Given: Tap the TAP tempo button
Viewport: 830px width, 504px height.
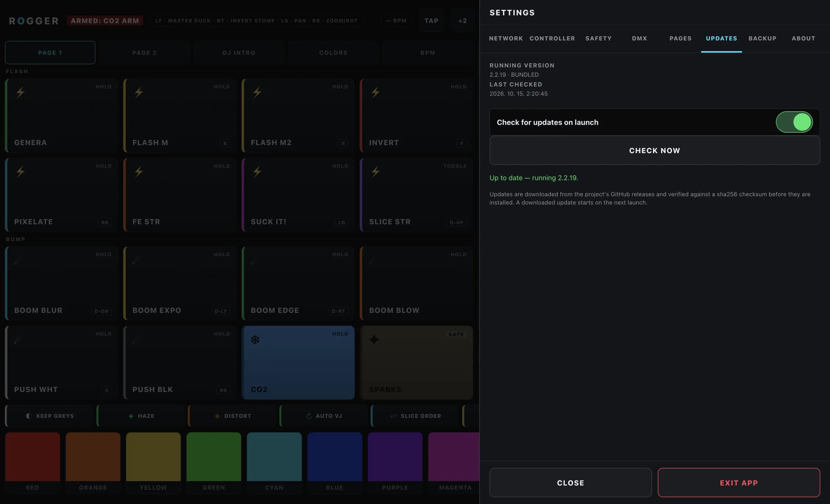Looking at the screenshot, I should [x=431, y=21].
